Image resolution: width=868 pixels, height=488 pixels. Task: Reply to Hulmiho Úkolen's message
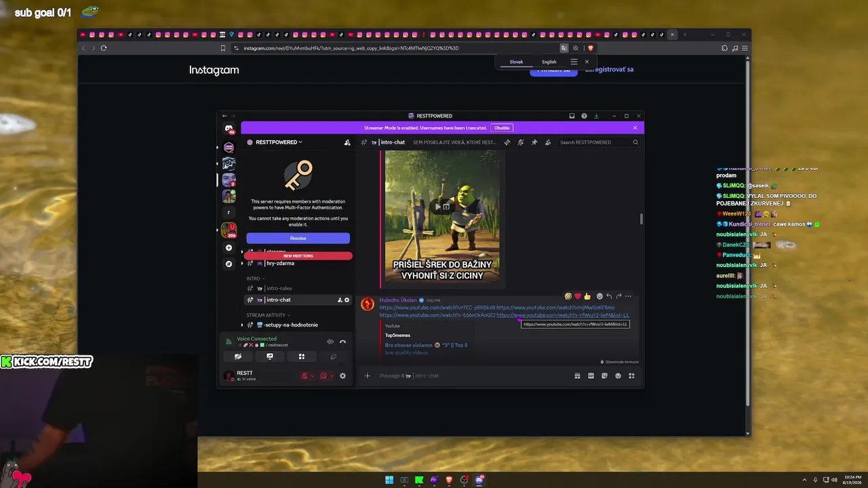[609, 296]
